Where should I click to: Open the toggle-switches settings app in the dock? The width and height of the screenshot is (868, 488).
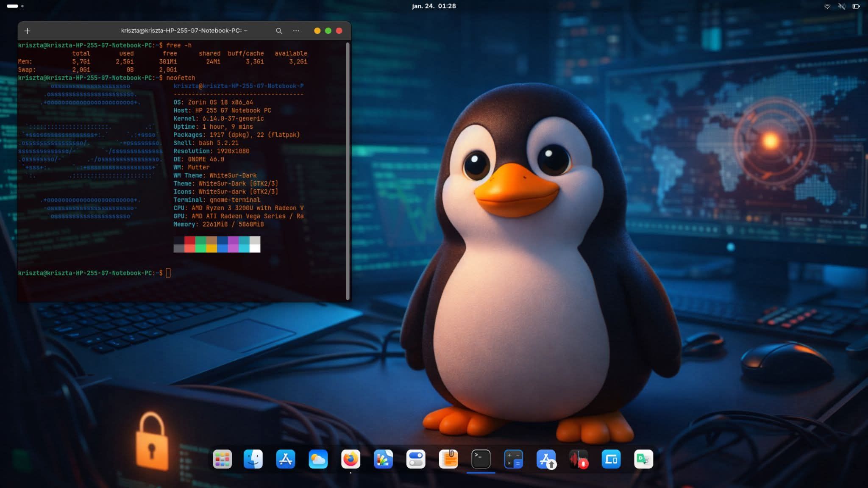coord(416,459)
